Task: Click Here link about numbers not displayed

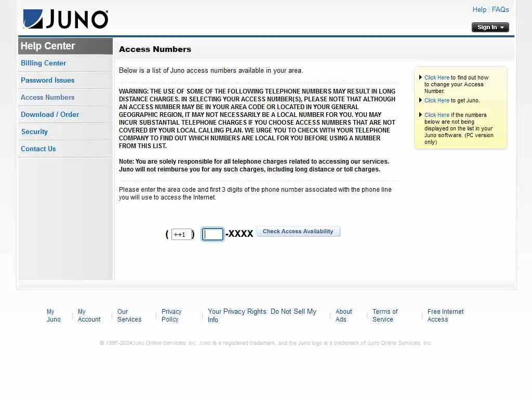Action: pyautogui.click(x=436, y=115)
